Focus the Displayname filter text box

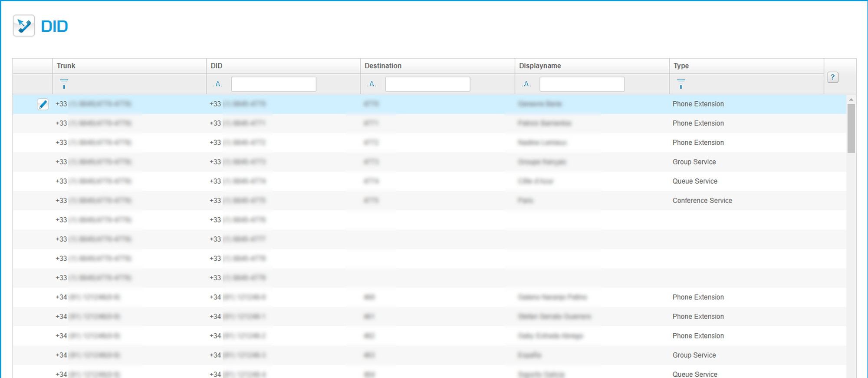point(582,84)
